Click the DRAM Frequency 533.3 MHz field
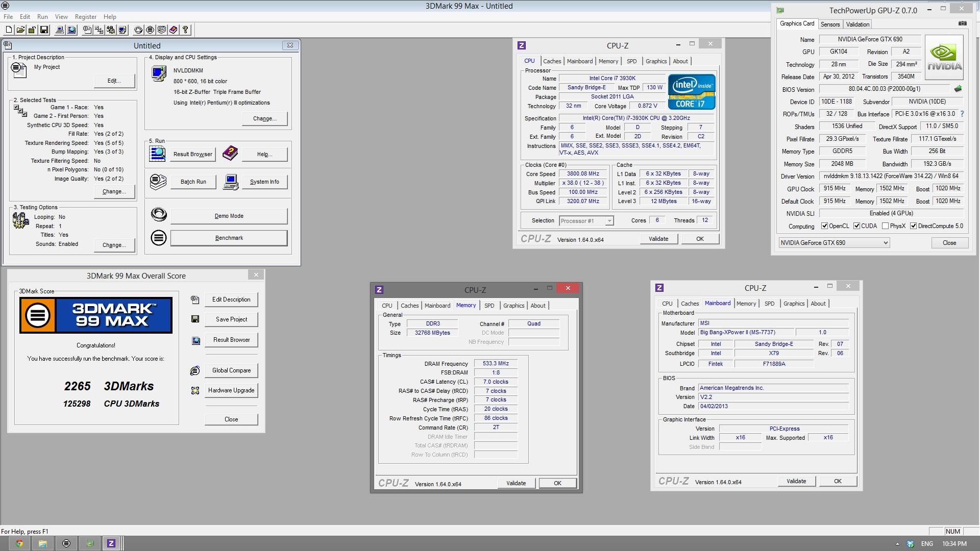980x551 pixels. coord(496,364)
